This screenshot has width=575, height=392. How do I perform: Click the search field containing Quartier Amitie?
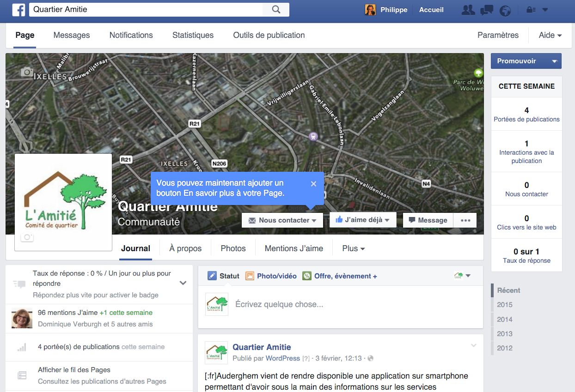point(146,10)
